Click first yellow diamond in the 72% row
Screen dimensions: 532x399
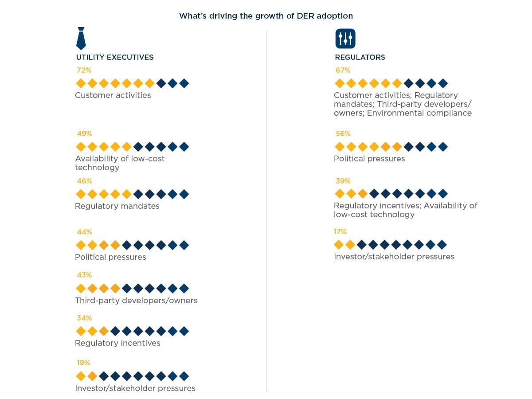(x=81, y=83)
